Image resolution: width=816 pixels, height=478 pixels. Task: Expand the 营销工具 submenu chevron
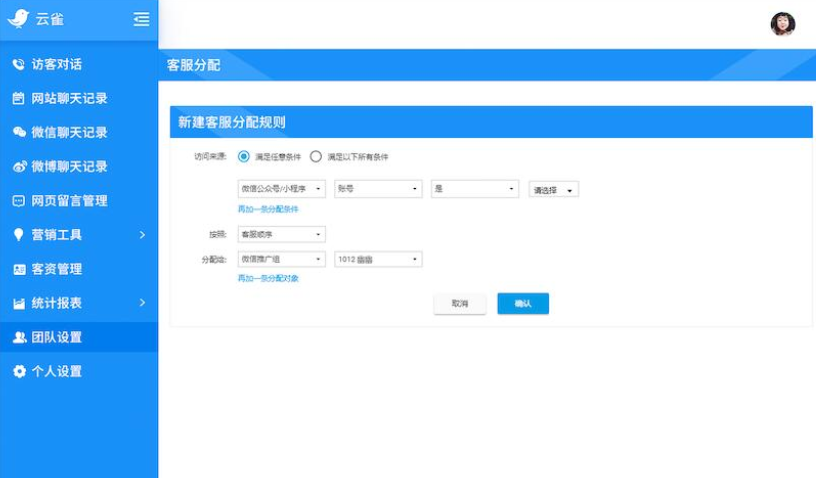(x=142, y=235)
